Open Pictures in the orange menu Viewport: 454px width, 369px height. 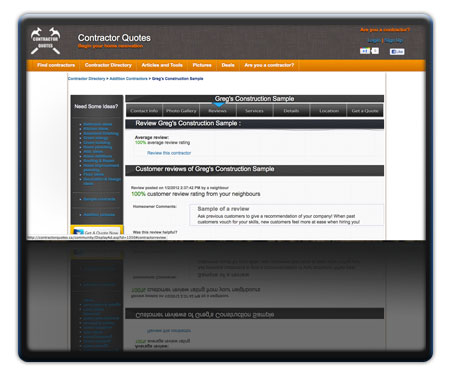coord(202,65)
